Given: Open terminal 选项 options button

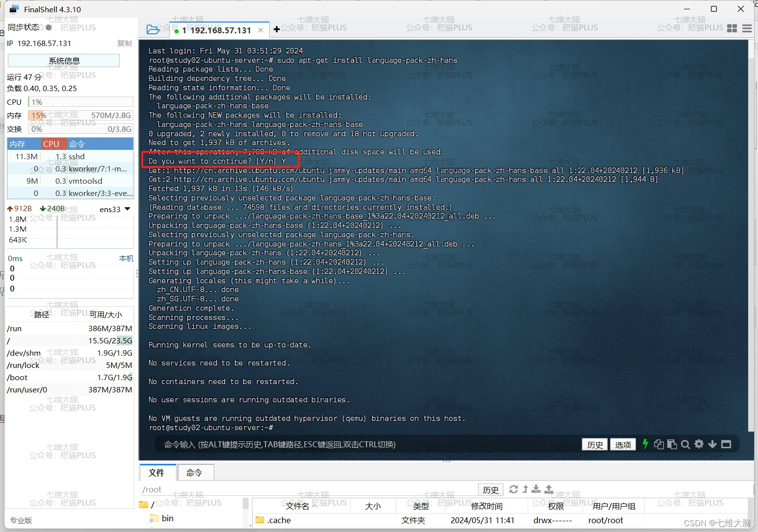Looking at the screenshot, I should [x=623, y=444].
